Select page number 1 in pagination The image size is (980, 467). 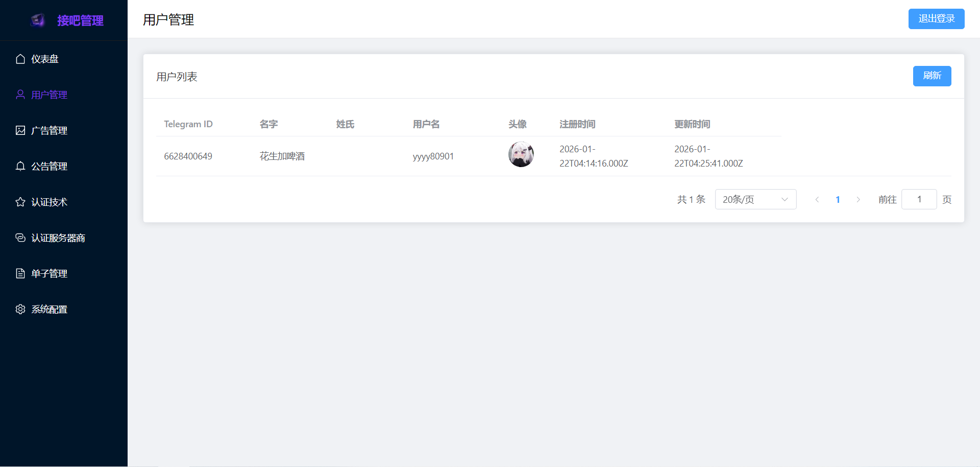838,200
